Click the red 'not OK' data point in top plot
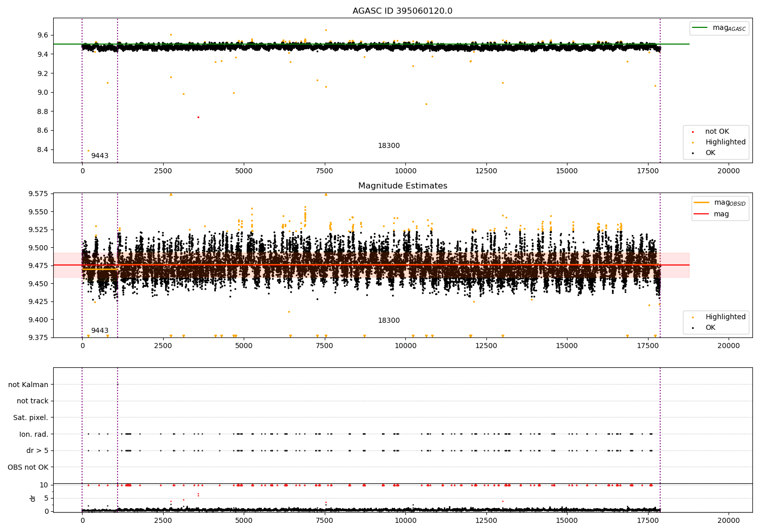This screenshot has height=532, width=760. [x=198, y=117]
